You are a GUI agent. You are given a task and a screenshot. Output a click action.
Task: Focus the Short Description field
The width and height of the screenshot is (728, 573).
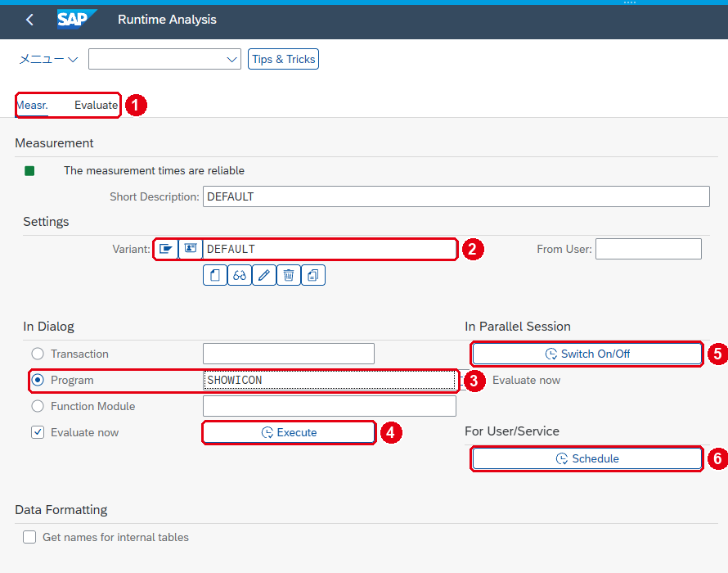tap(456, 196)
